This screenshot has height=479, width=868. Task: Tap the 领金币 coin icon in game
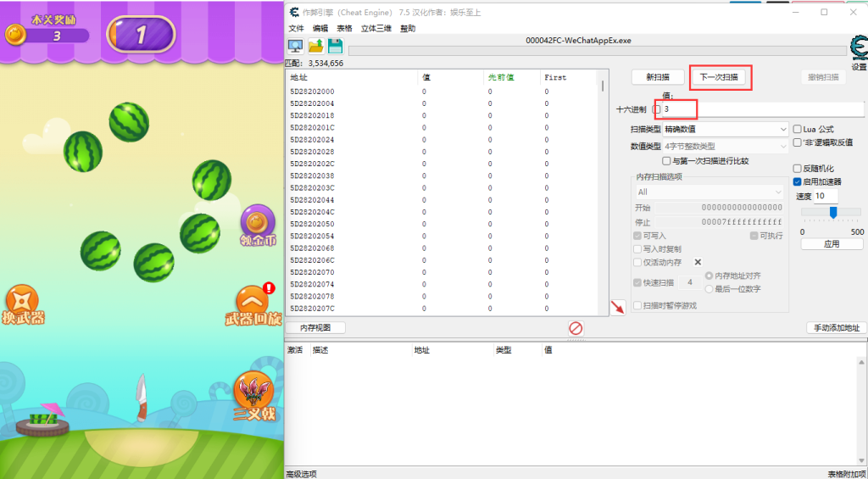tap(258, 226)
